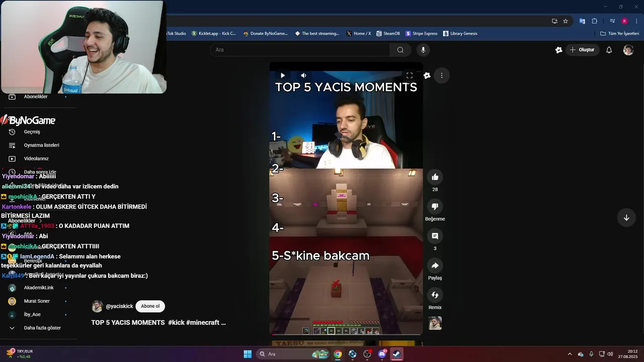Open the Oluştur create menu
644x362 pixels.
coord(583,50)
